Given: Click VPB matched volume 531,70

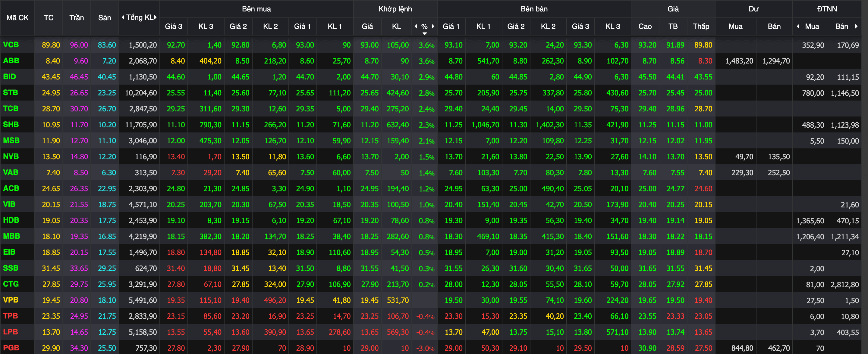Looking at the screenshot, I should point(398,300).
